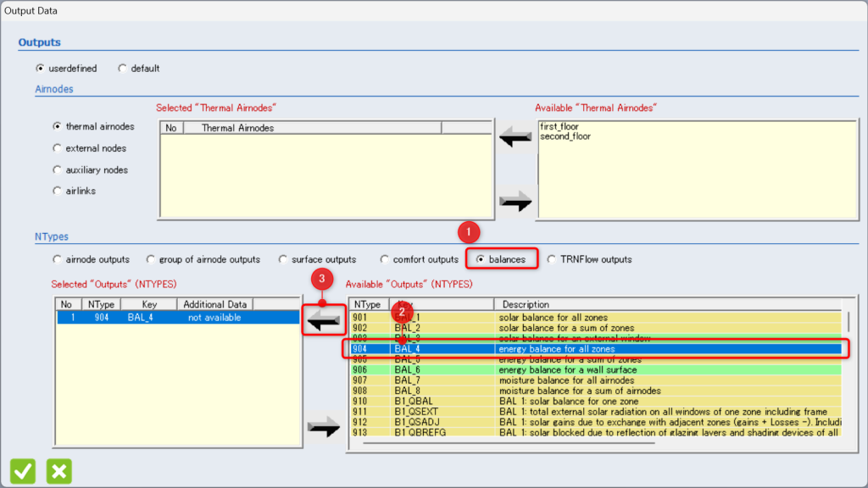Click the Description column header
The height and width of the screenshot is (488, 868).
(x=668, y=304)
